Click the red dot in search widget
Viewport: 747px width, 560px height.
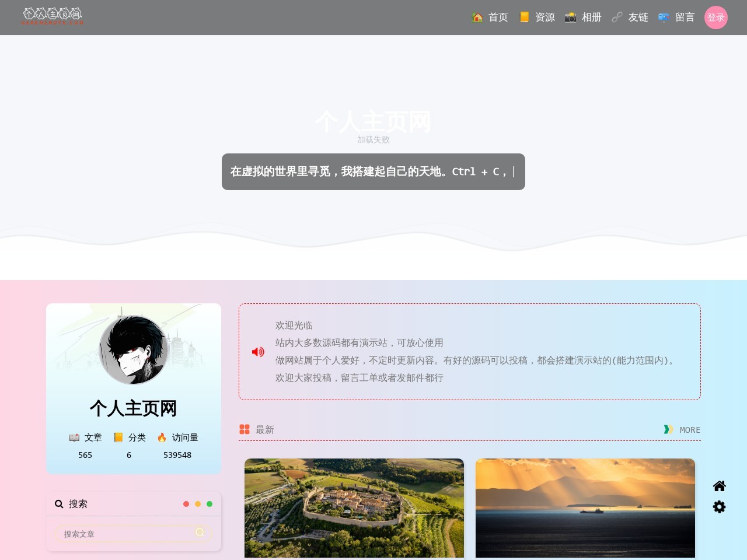pyautogui.click(x=186, y=504)
